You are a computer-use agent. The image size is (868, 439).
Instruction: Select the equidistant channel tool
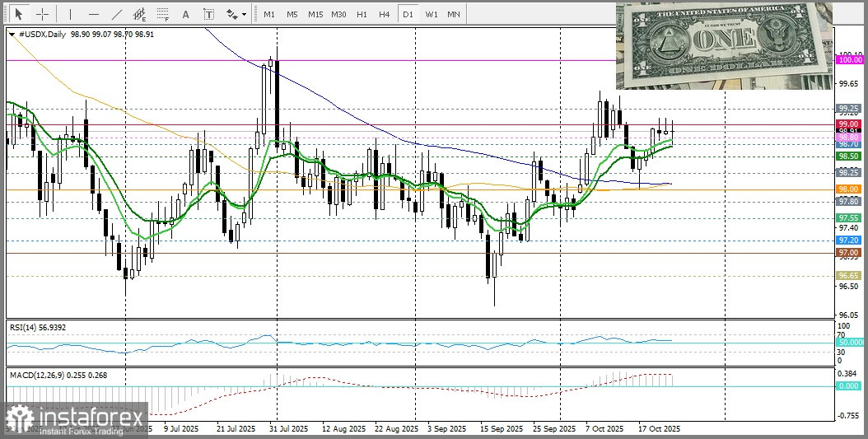click(x=141, y=14)
